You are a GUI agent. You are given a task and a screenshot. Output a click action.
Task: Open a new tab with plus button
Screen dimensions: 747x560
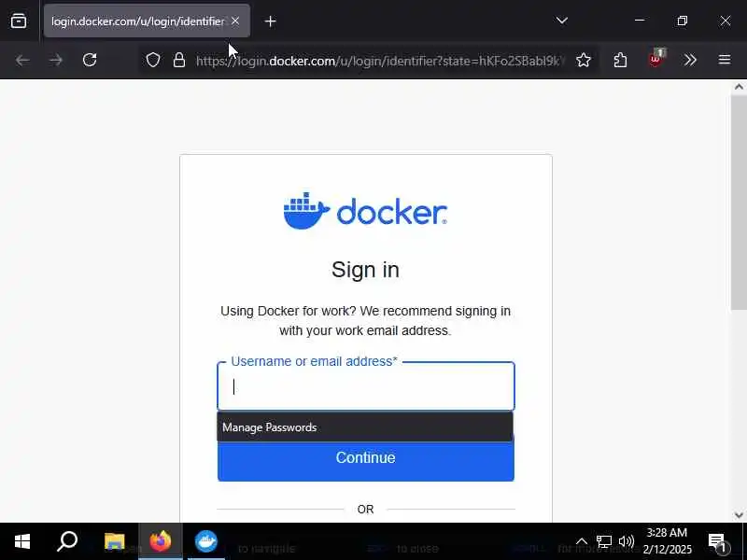click(270, 21)
